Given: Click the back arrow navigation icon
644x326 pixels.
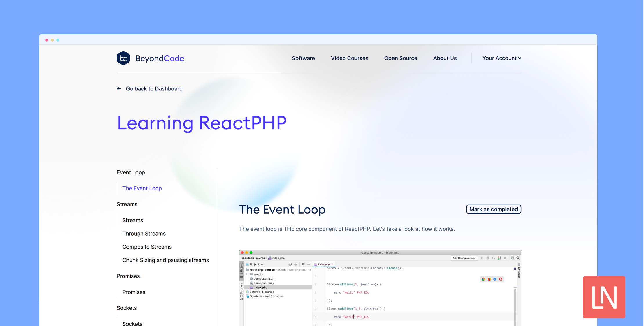Looking at the screenshot, I should 119,88.
